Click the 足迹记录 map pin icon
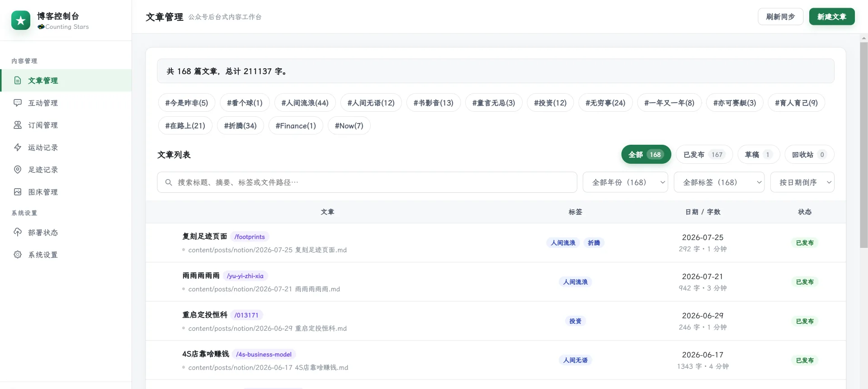 (x=18, y=170)
